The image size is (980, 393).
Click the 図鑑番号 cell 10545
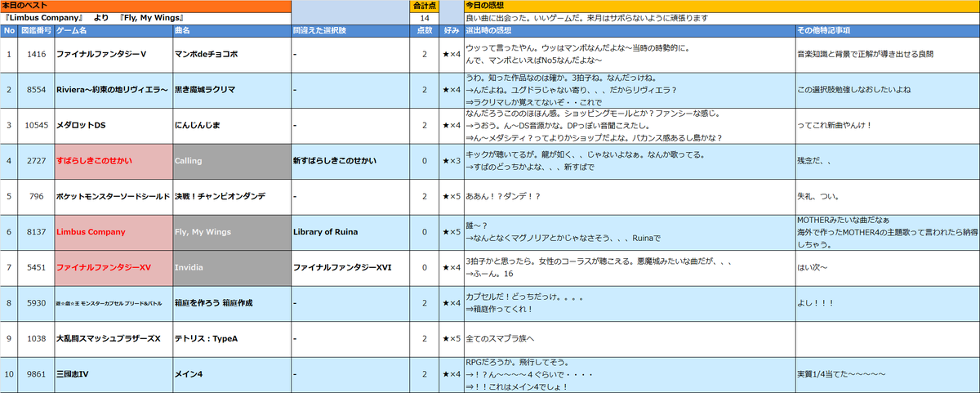(x=36, y=126)
